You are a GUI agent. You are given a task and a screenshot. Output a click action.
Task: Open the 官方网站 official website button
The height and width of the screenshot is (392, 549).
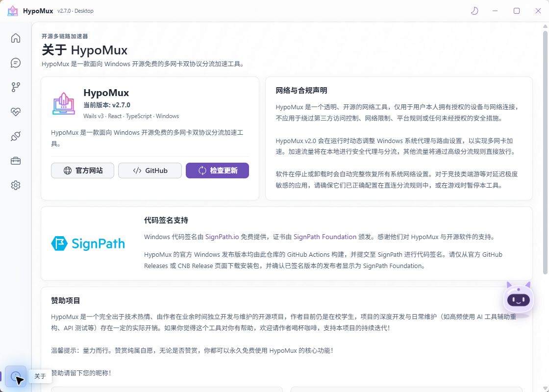click(x=83, y=171)
